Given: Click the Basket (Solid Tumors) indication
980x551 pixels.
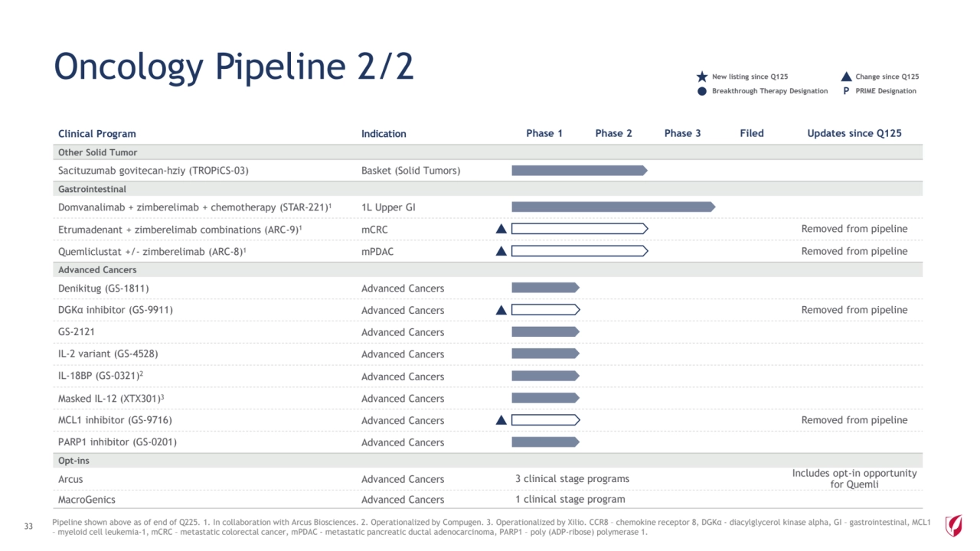Looking at the screenshot, I should click(410, 171).
